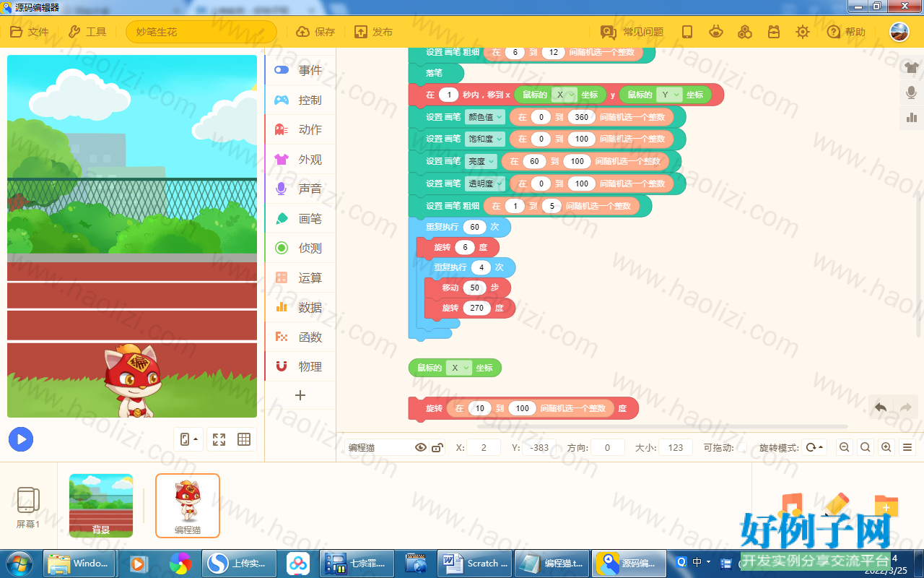Check the 可拖动 draggable checkbox
The height and width of the screenshot is (578, 924).
742,447
